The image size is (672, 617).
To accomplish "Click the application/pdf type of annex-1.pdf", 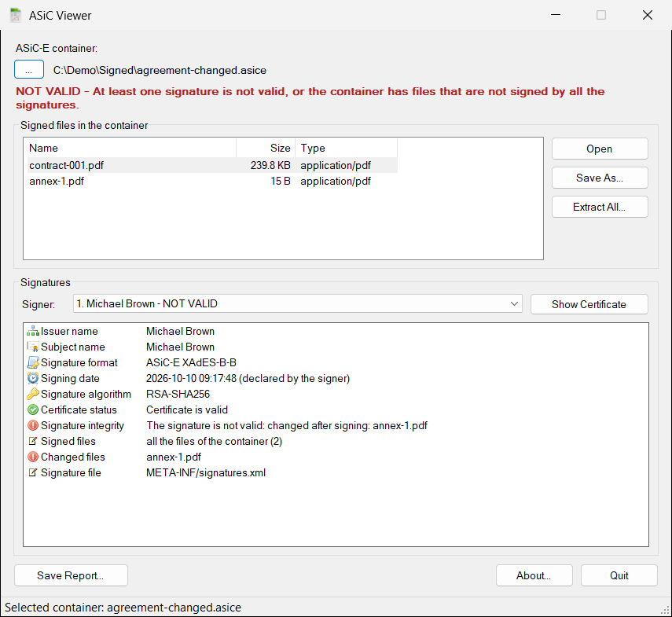I will tap(336, 182).
